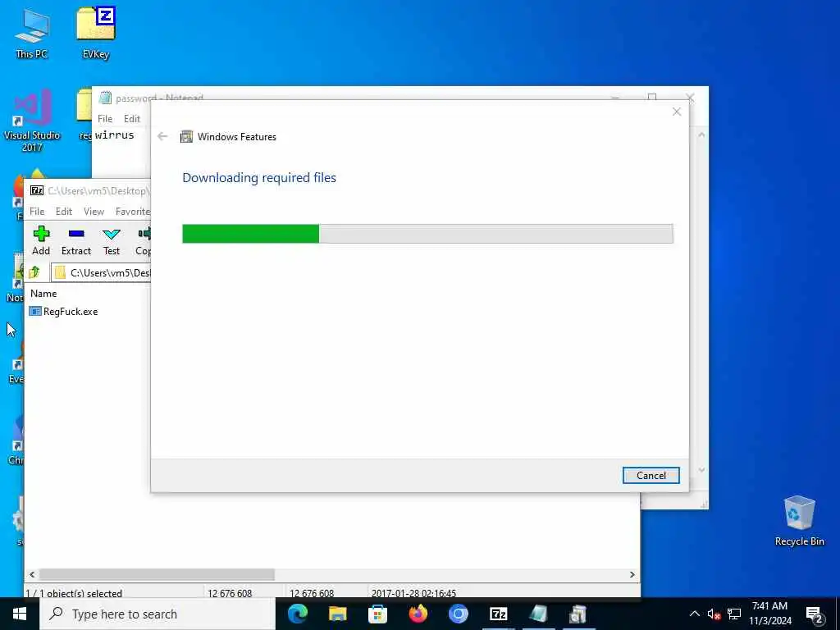The width and height of the screenshot is (840, 630).
Task: Open the File menu in 7-Zip
Action: 37,212
